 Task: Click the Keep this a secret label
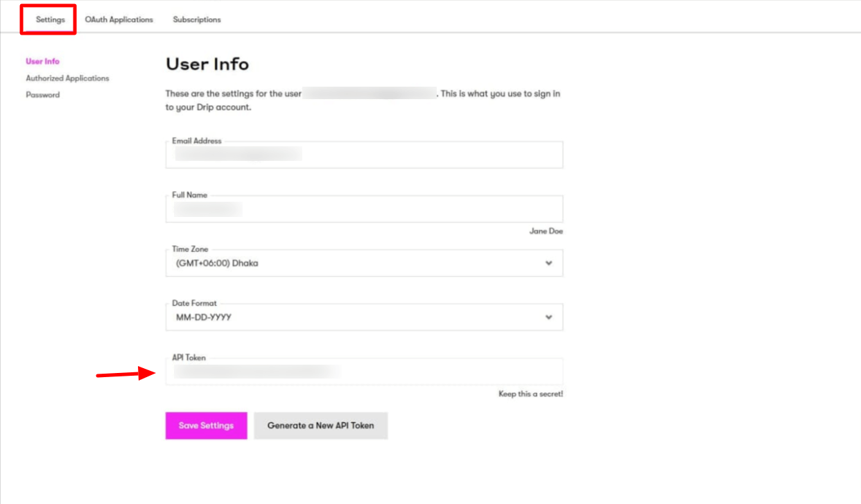(530, 393)
